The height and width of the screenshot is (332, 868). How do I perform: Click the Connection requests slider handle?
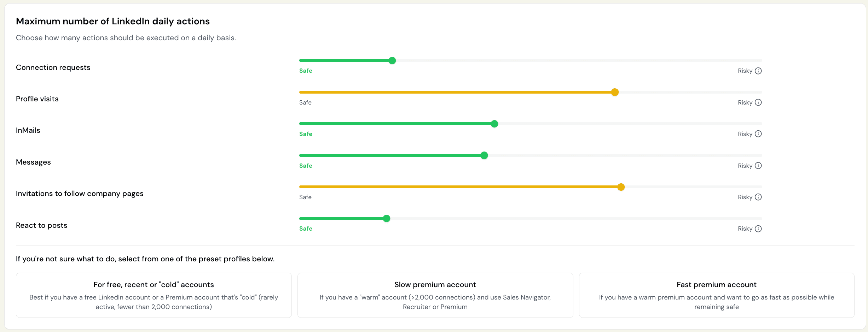392,60
